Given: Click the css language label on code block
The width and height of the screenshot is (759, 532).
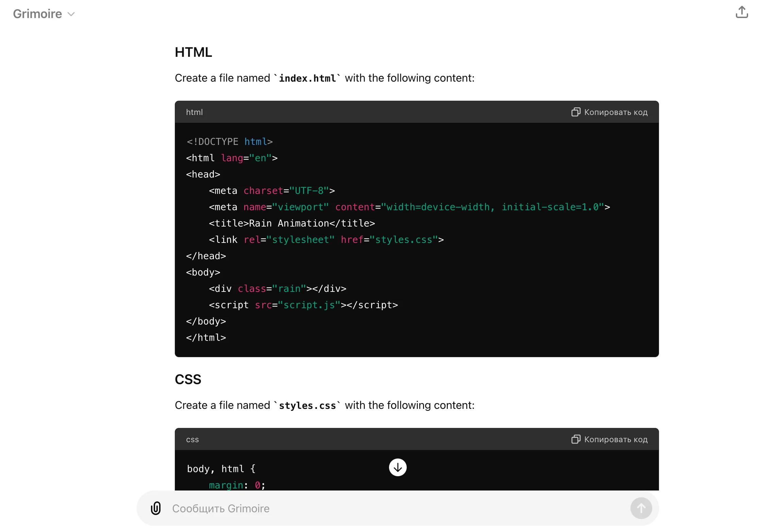Looking at the screenshot, I should 192,439.
